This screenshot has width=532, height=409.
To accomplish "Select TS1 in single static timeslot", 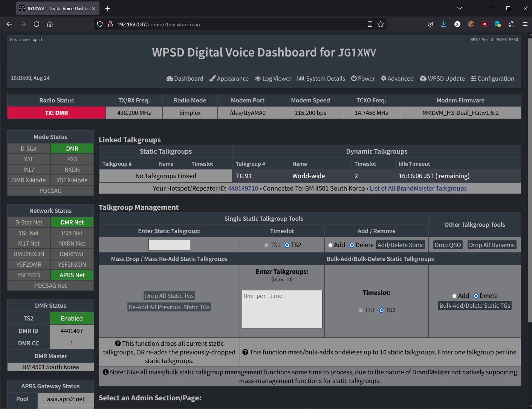I will click(x=266, y=245).
